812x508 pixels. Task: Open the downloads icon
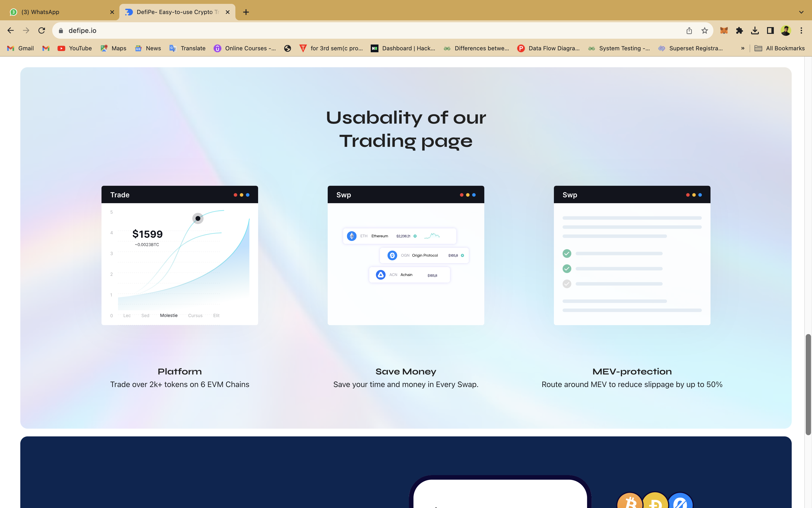pyautogui.click(x=755, y=30)
